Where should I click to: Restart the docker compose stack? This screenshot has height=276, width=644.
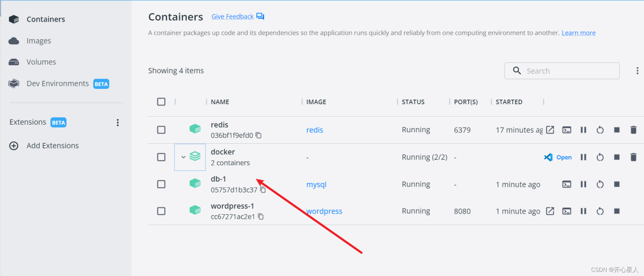coord(600,157)
